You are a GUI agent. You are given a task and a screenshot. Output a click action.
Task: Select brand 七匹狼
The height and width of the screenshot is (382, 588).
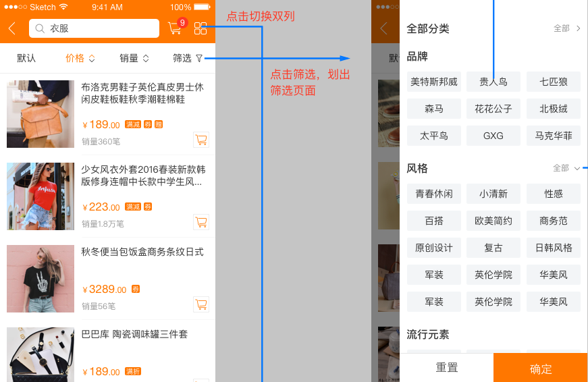pyautogui.click(x=554, y=82)
